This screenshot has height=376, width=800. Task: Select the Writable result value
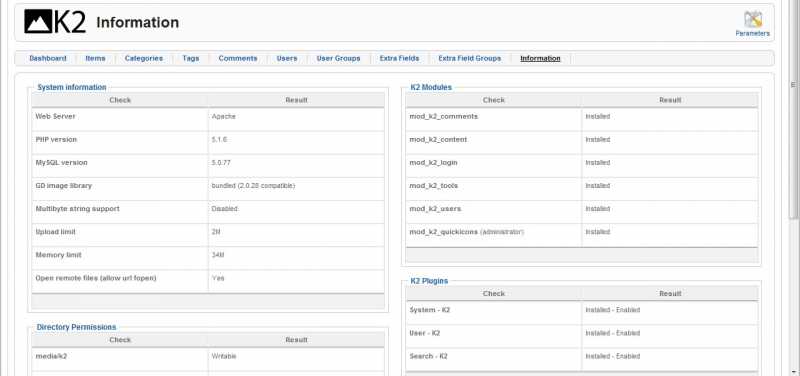224,356
